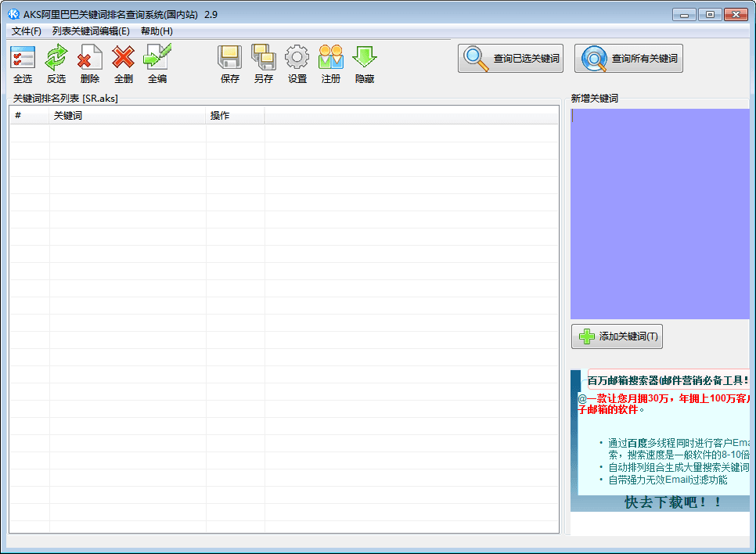
Task: Click the 注册 (Register) users icon
Action: click(x=331, y=59)
